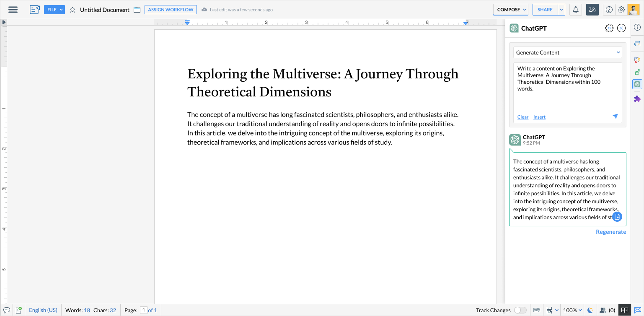Click the document heading Exploring the Multiverse

(323, 83)
